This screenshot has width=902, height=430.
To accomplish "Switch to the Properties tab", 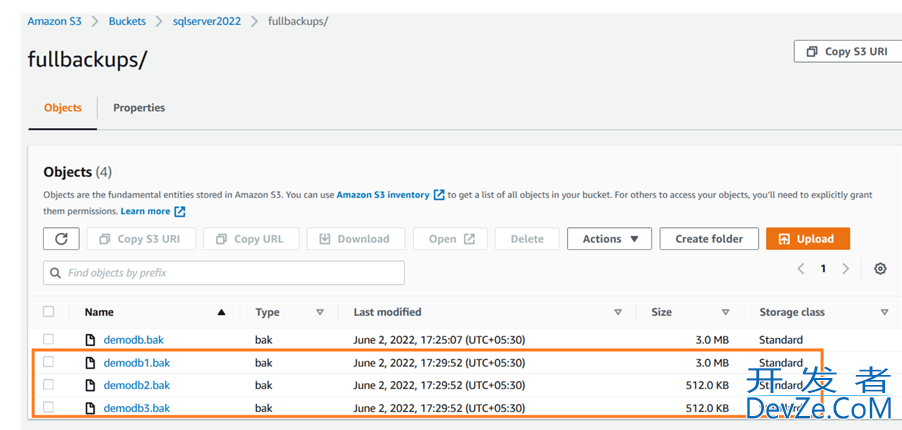I will click(139, 108).
